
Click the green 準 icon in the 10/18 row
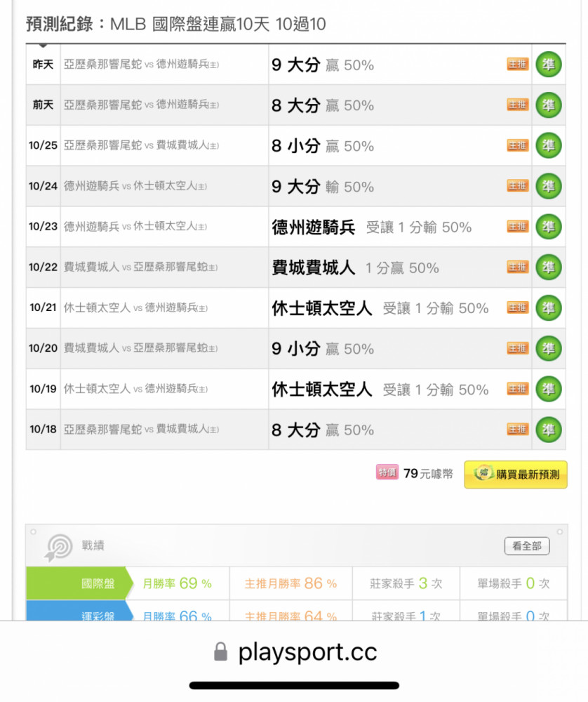(x=549, y=430)
